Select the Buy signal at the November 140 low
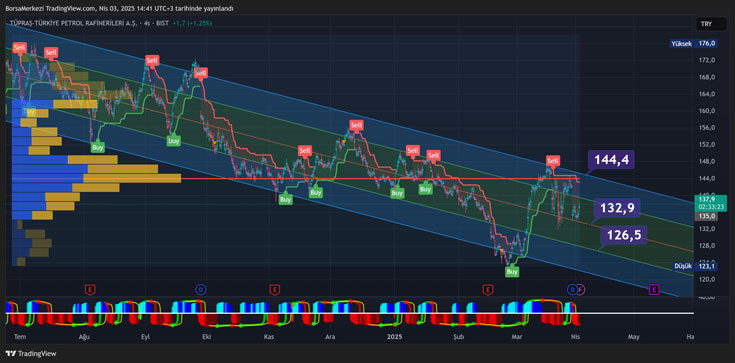735x363 pixels. (285, 199)
